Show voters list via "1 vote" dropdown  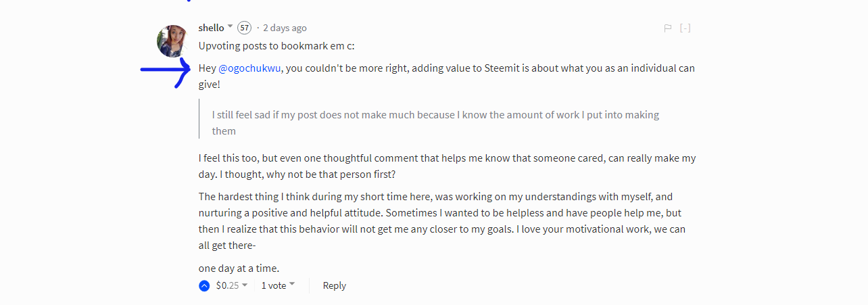(278, 285)
